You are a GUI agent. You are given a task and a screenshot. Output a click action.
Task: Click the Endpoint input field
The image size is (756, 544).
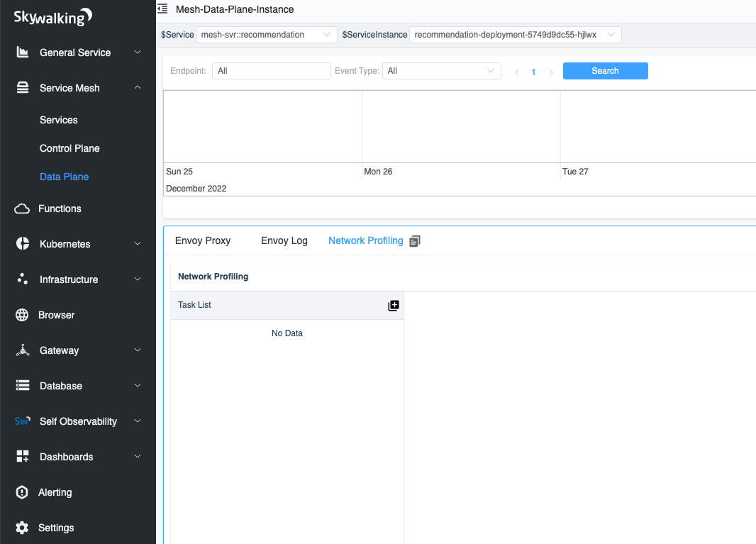pyautogui.click(x=271, y=71)
